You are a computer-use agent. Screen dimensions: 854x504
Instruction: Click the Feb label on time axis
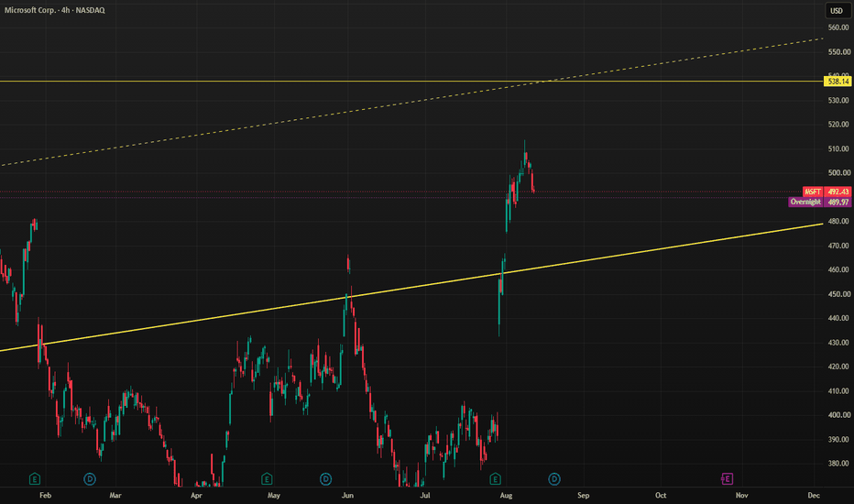tap(45, 495)
